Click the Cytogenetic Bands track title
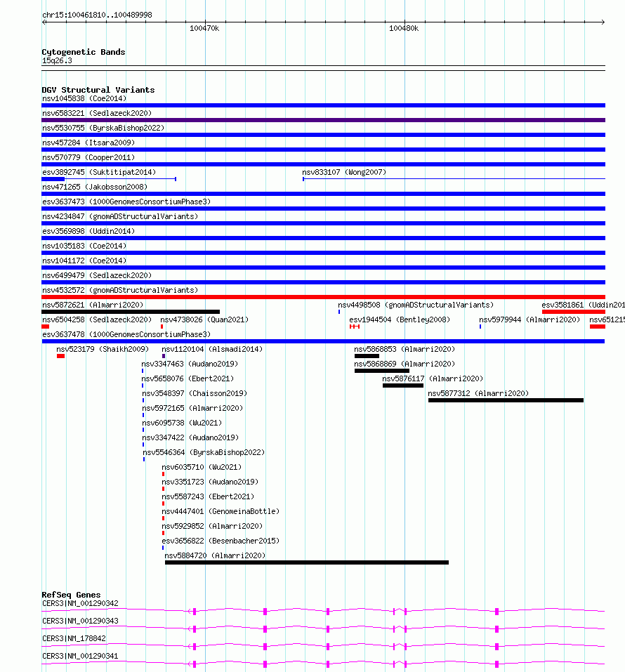Viewport: 625px width, 672px height. pos(84,52)
